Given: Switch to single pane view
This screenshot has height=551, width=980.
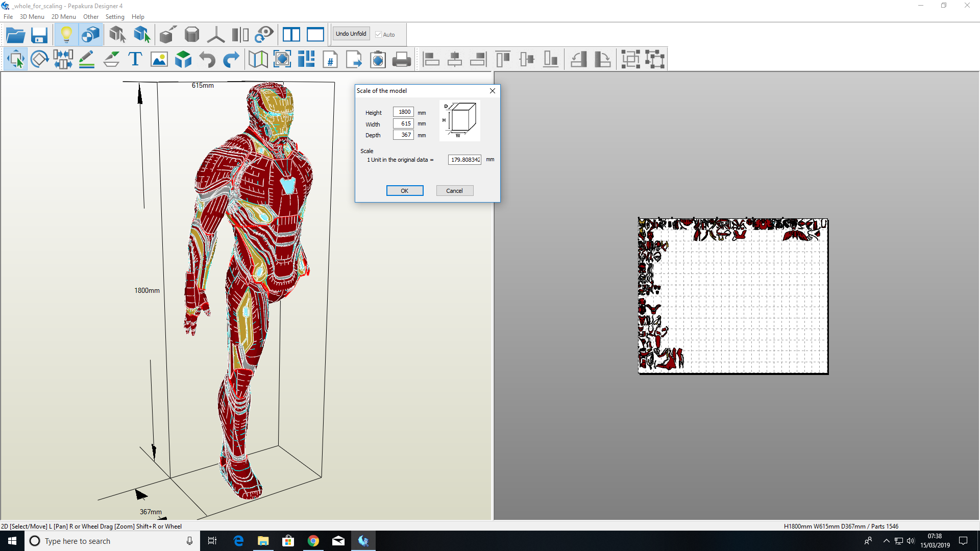Looking at the screenshot, I should click(x=315, y=35).
